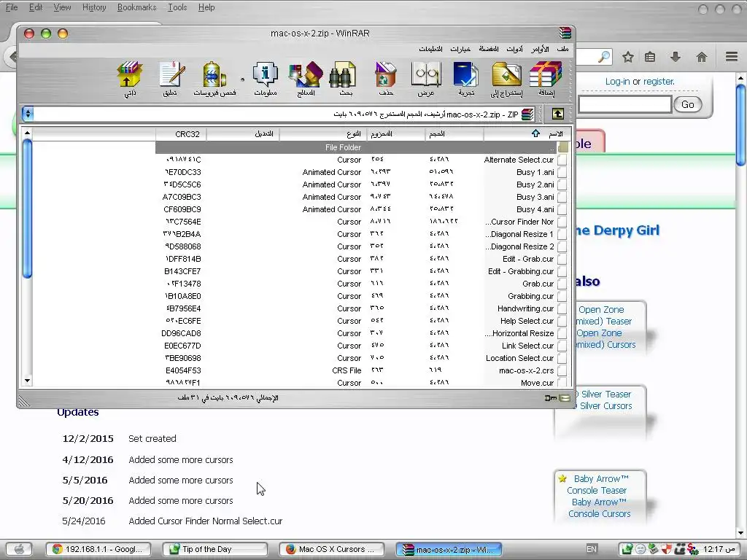This screenshot has height=560, width=747.
Task: Click the up-one-level folder icon in WinRAR
Action: 558,114
